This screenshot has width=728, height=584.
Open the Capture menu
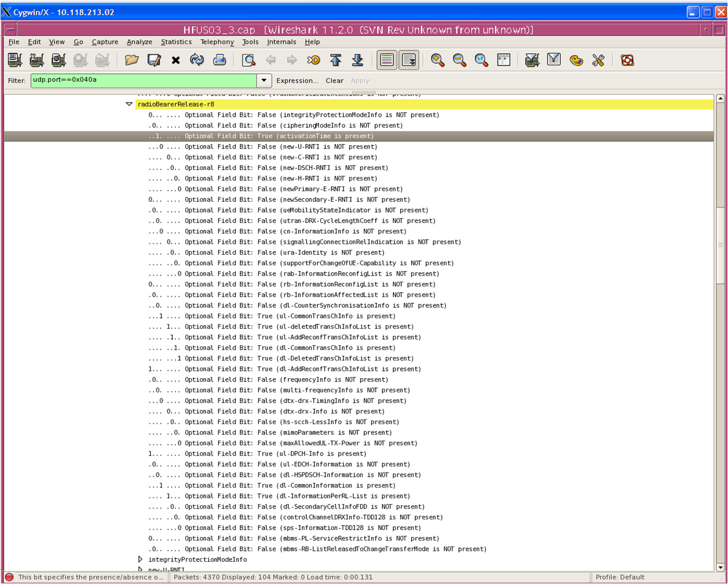pyautogui.click(x=105, y=42)
